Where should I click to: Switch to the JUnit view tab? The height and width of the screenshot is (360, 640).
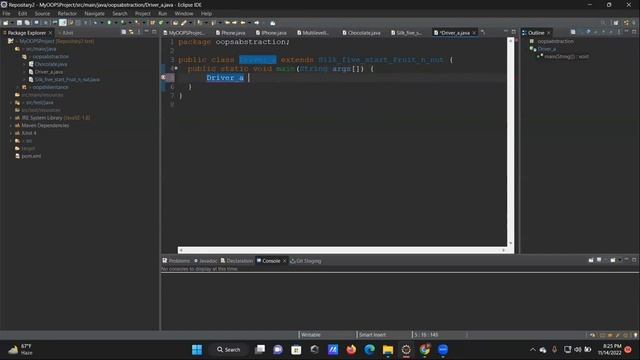click(x=67, y=33)
